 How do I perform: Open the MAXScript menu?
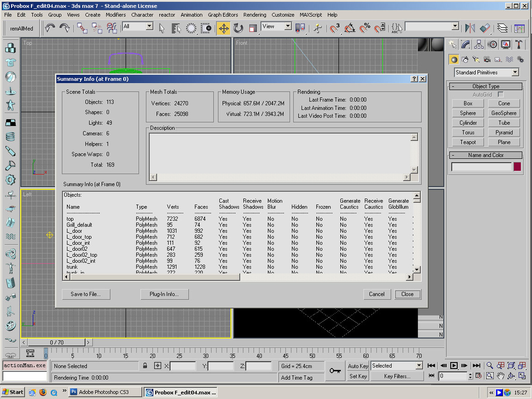(x=311, y=15)
